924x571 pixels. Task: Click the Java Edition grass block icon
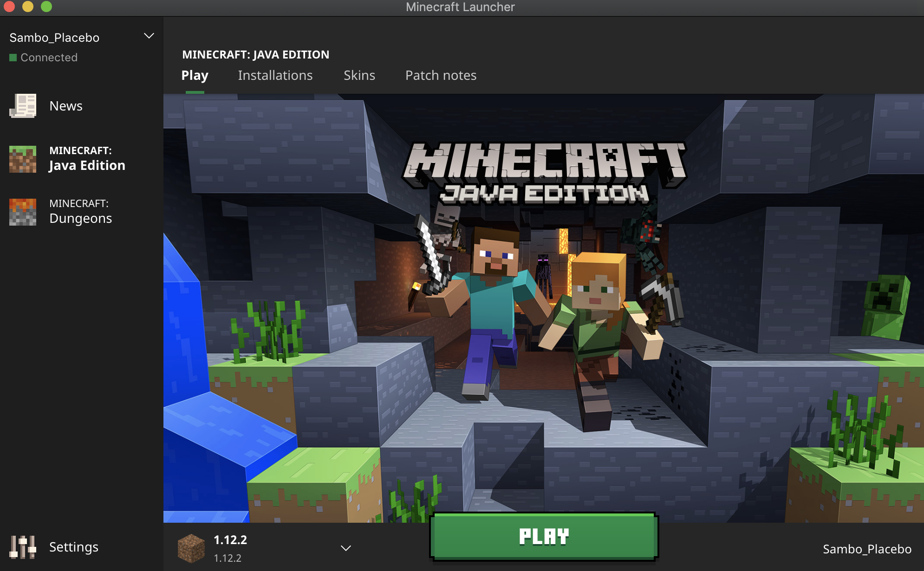click(x=23, y=159)
